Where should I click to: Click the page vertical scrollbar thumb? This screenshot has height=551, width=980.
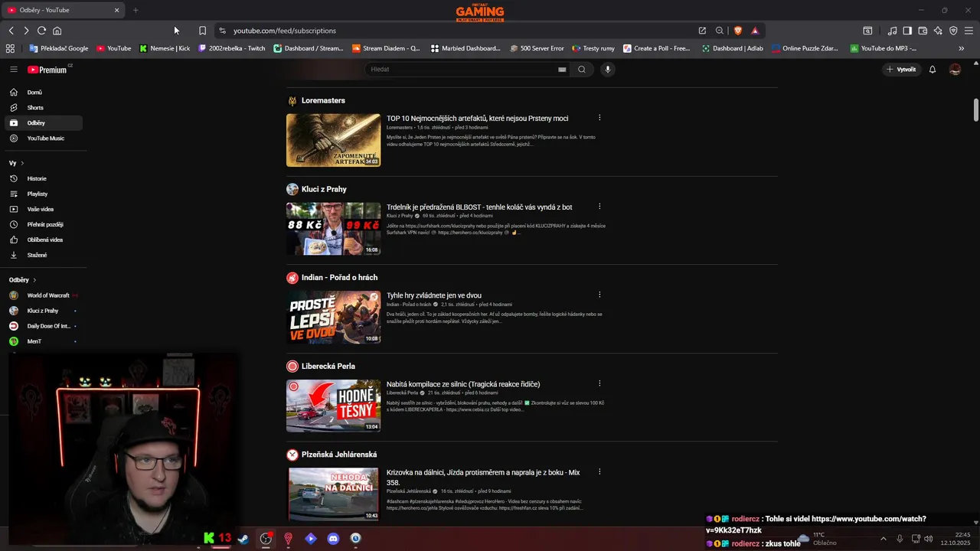click(x=976, y=109)
